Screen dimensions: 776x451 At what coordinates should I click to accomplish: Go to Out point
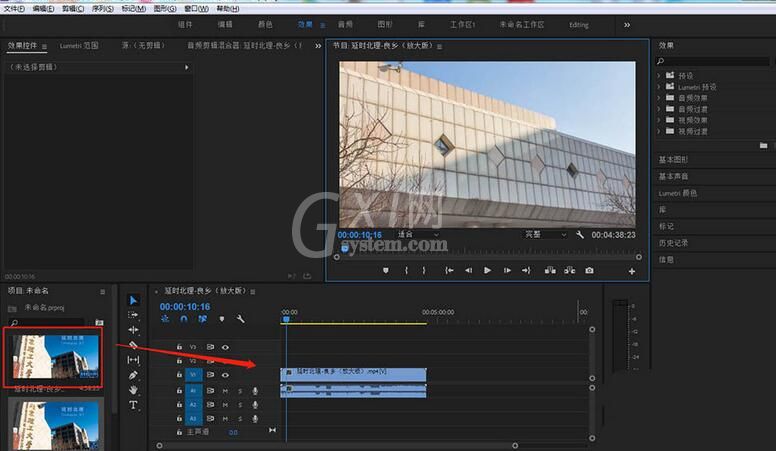tap(526, 270)
